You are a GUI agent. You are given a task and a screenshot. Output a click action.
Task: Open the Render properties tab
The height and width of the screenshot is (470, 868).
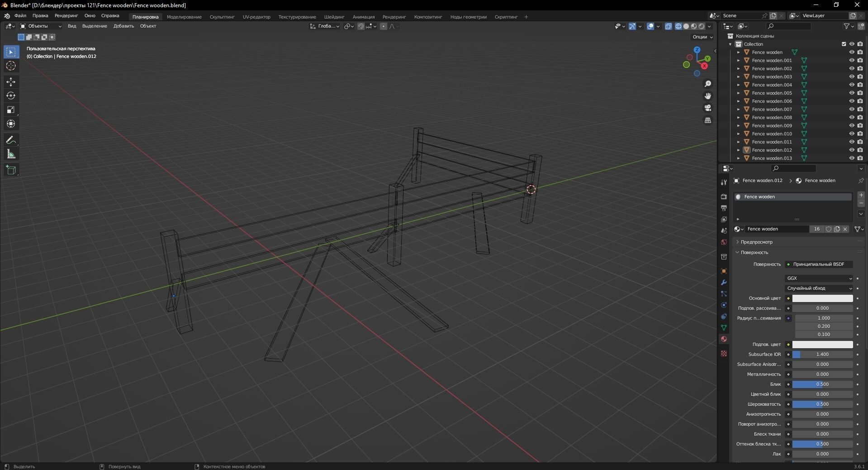point(724,197)
